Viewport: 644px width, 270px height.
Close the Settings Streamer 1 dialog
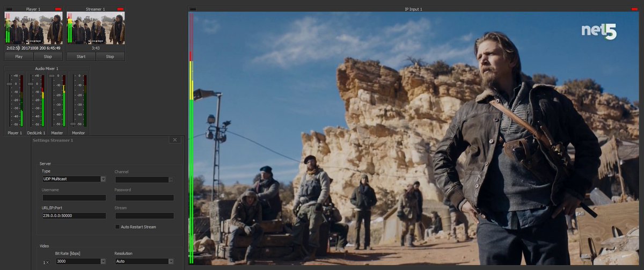(x=174, y=140)
